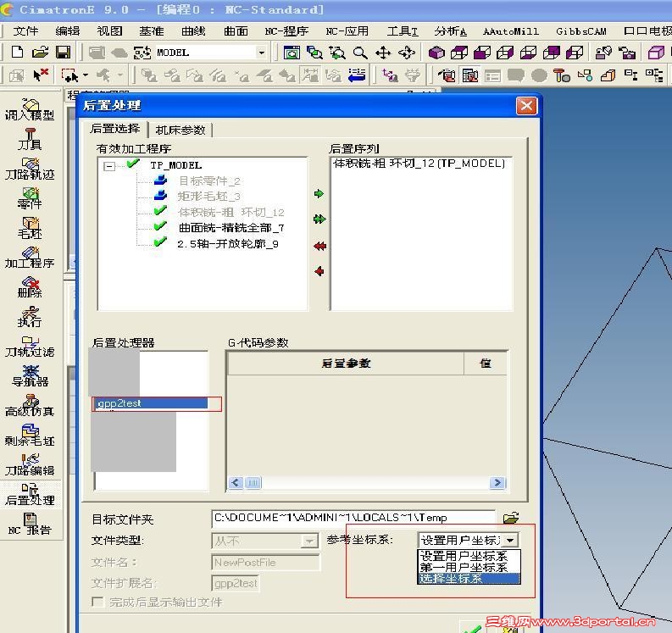Open 剩余毛坯 in the sidebar
672x633 pixels.
(30, 435)
